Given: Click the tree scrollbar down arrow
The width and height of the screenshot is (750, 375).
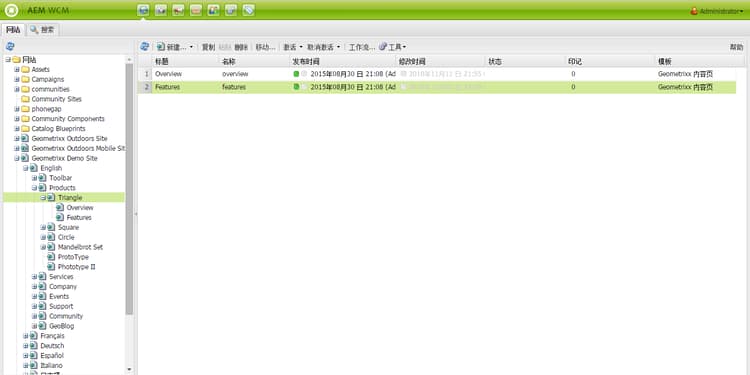Looking at the screenshot, I should (129, 369).
